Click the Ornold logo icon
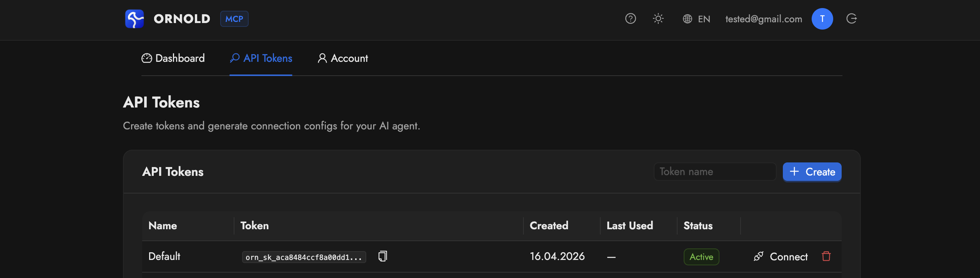The image size is (980, 278). (135, 19)
